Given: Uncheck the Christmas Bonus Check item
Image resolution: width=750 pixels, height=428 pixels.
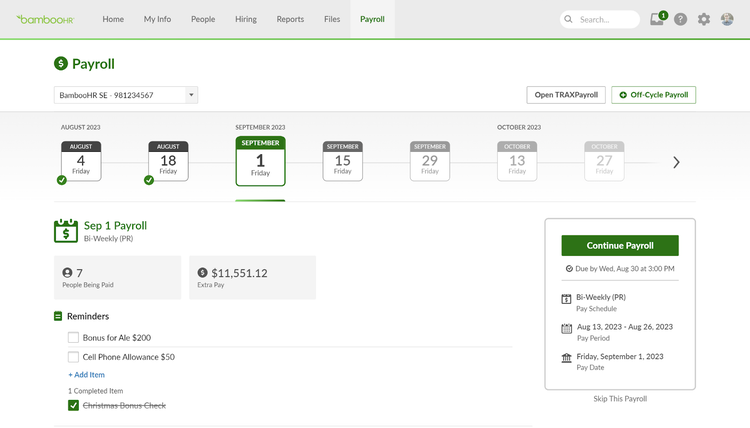Looking at the screenshot, I should [73, 406].
